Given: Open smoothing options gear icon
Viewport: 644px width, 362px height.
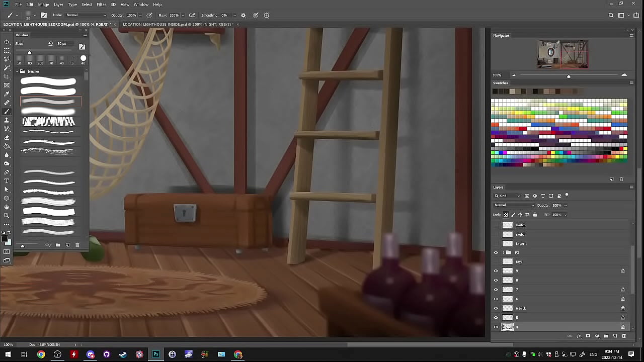Looking at the screenshot, I should 244,16.
